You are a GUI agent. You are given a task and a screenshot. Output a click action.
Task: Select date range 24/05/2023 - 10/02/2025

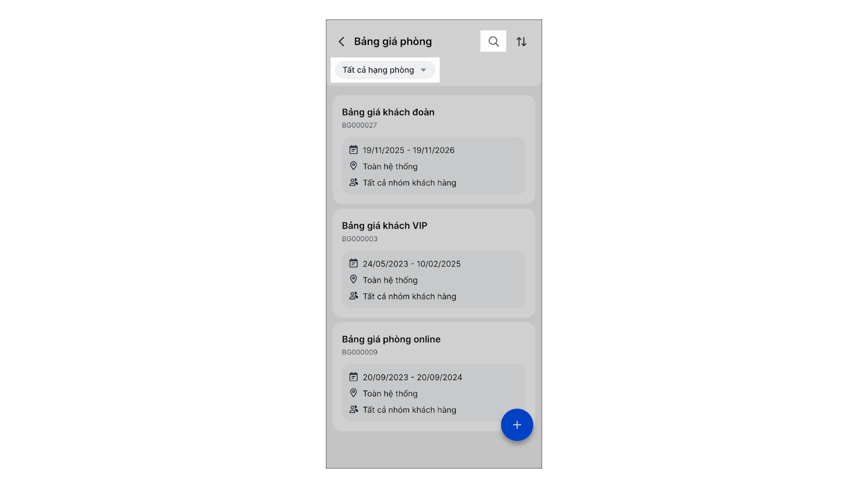[411, 264]
